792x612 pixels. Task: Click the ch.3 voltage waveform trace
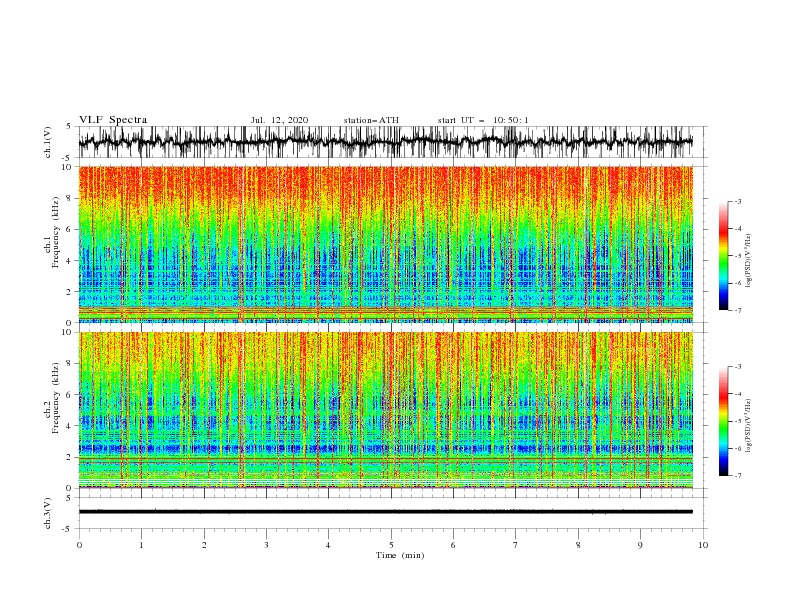point(386,512)
